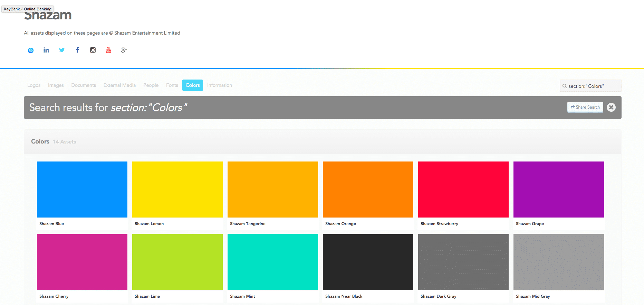This screenshot has height=305, width=644.
Task: Click the "Shazam Near Black" caption text
Action: (x=344, y=296)
